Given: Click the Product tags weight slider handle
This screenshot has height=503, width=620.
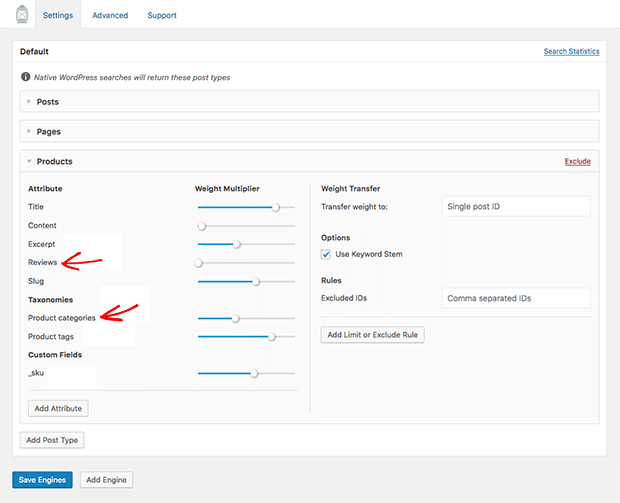Looking at the screenshot, I should click(271, 337).
